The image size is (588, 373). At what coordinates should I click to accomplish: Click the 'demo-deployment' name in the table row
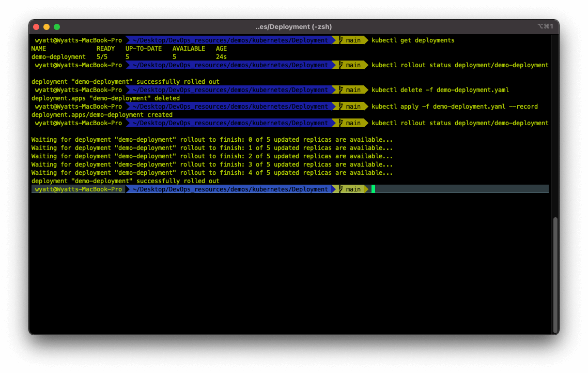[58, 57]
